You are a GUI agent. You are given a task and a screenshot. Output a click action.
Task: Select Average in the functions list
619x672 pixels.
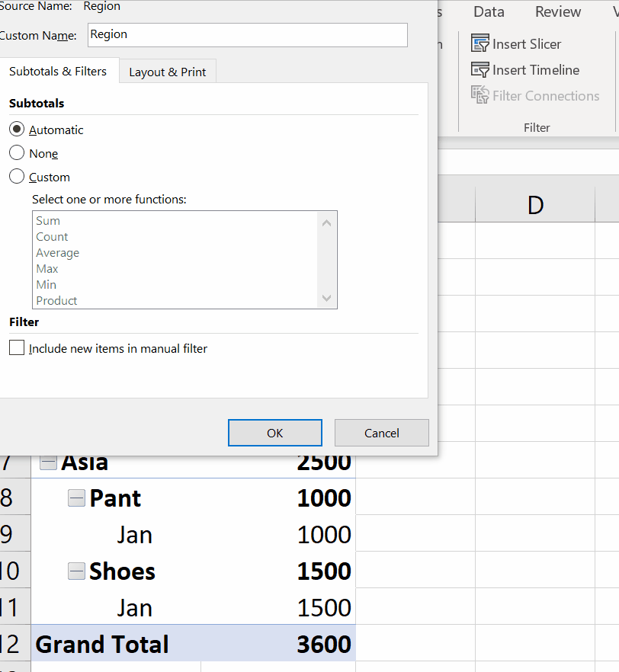click(x=57, y=252)
